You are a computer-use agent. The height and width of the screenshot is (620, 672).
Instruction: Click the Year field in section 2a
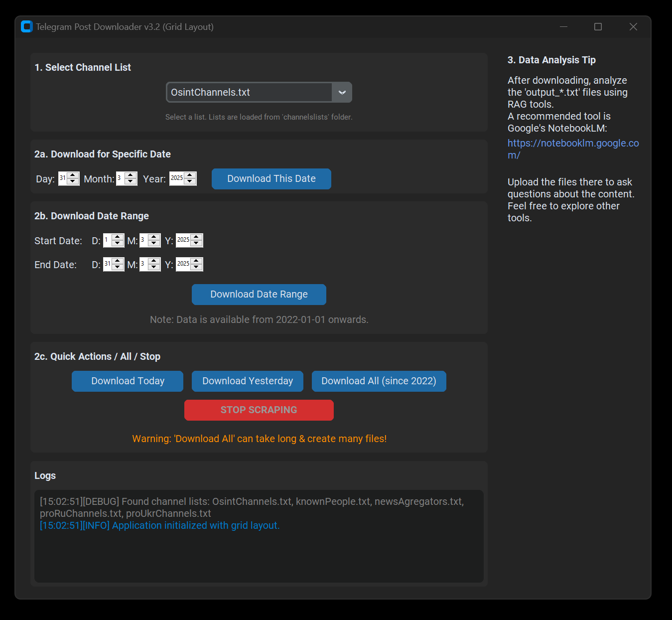tap(177, 178)
